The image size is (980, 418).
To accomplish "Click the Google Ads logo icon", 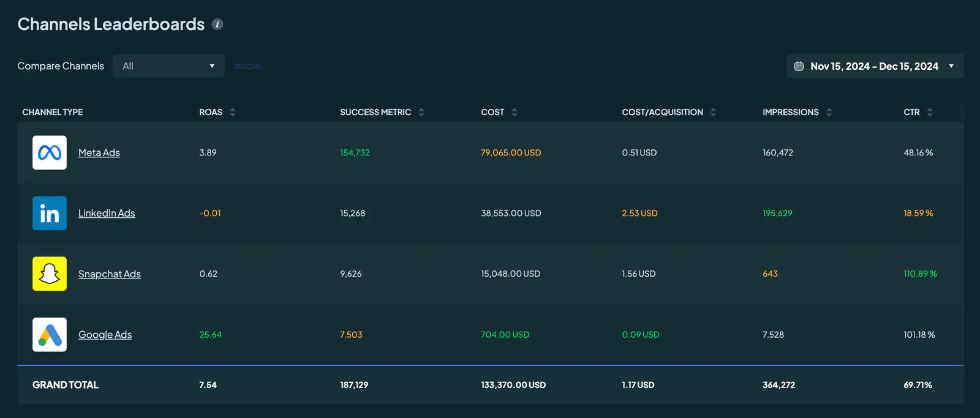I will [x=50, y=334].
